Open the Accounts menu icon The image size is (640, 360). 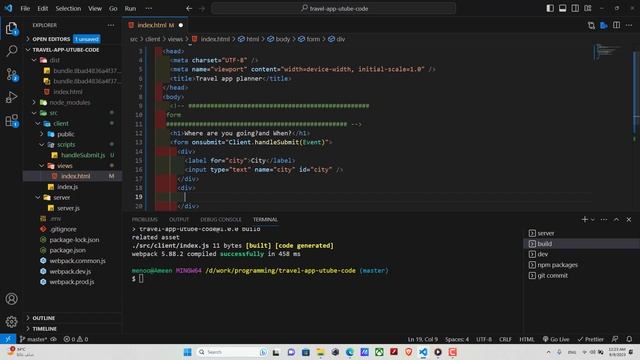point(11,299)
